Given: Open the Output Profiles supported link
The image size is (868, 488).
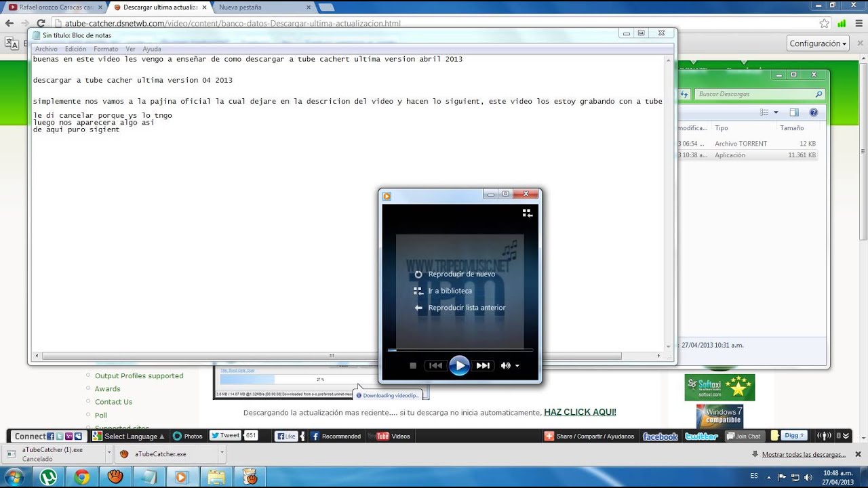Looking at the screenshot, I should click(x=139, y=375).
